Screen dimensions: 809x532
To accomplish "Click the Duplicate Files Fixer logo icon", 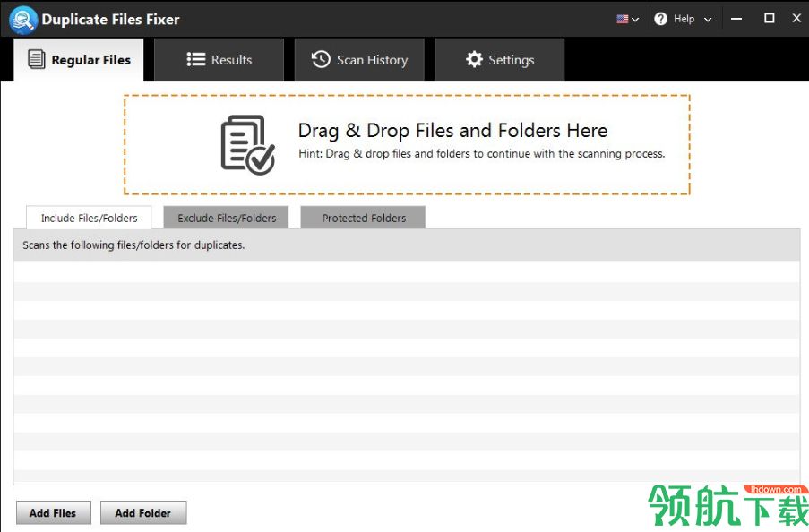I will [22, 19].
